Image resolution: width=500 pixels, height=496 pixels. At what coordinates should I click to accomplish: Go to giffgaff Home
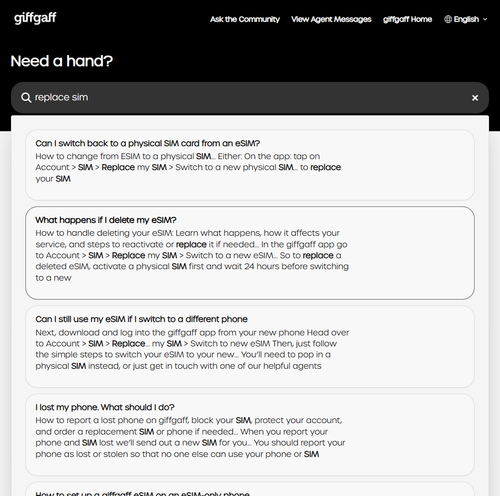[x=407, y=19]
